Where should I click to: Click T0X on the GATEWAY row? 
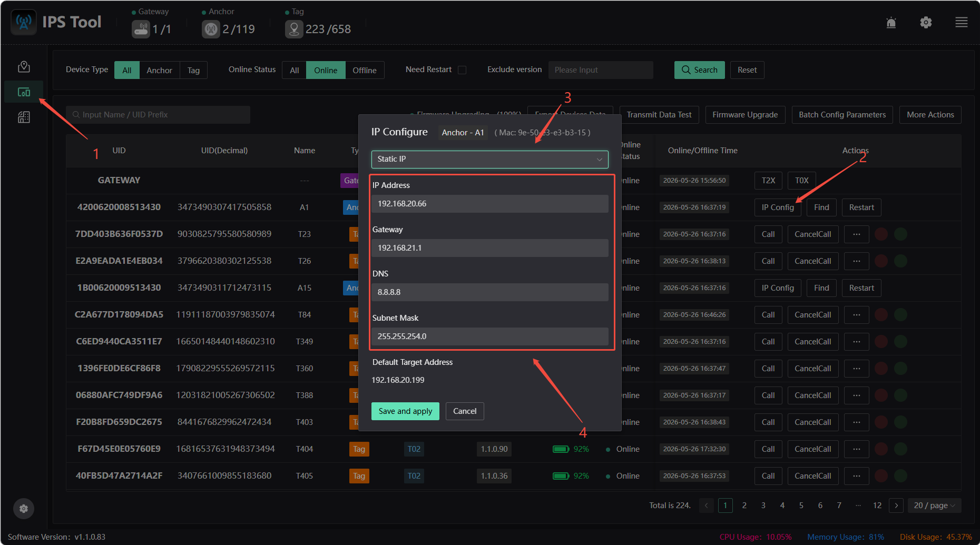[802, 180]
